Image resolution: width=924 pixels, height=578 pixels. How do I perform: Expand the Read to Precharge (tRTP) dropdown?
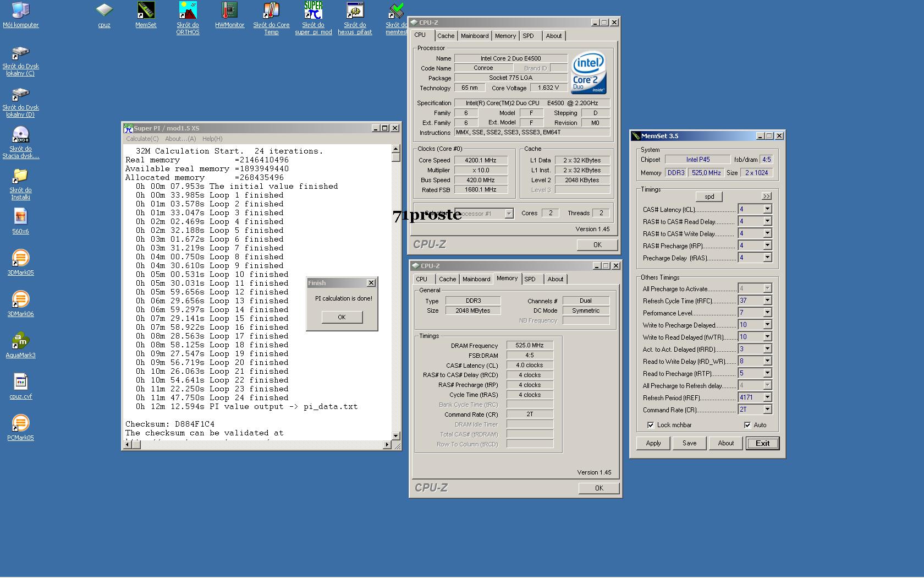[x=767, y=373]
